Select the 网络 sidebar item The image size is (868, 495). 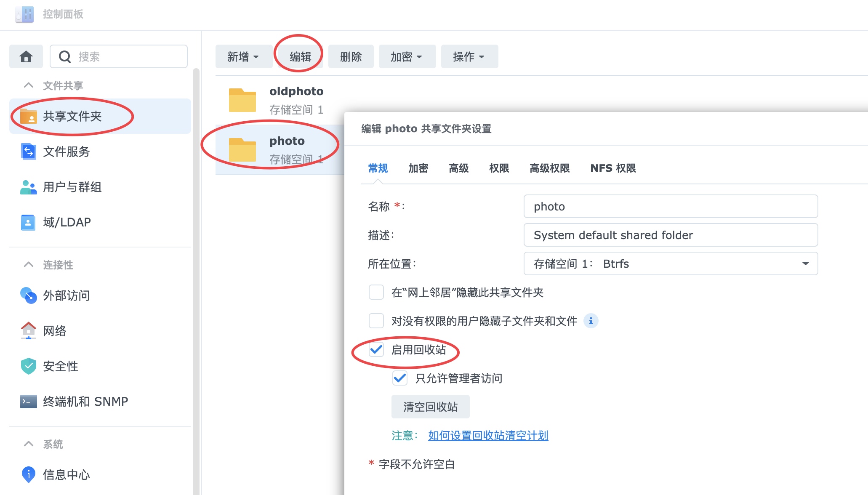click(100, 331)
